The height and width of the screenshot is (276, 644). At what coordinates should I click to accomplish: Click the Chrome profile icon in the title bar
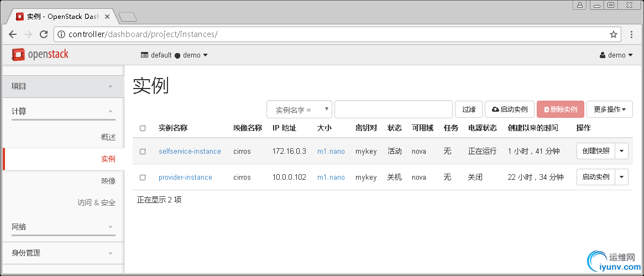click(x=580, y=5)
